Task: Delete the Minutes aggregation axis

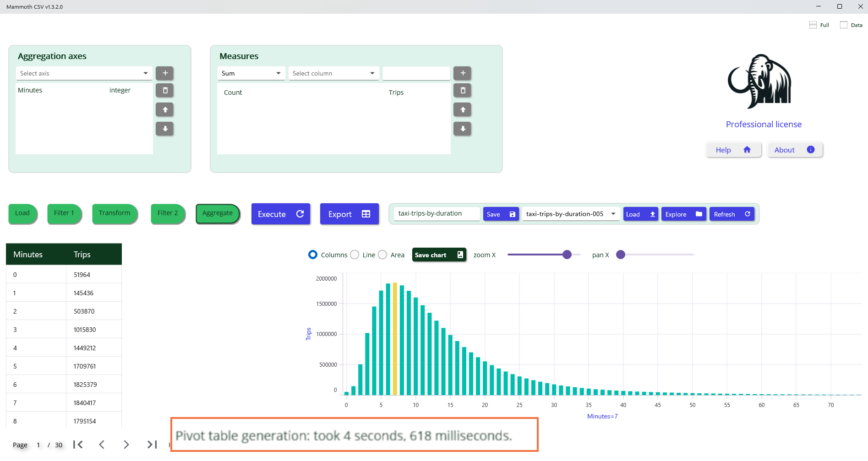Action: 165,91
